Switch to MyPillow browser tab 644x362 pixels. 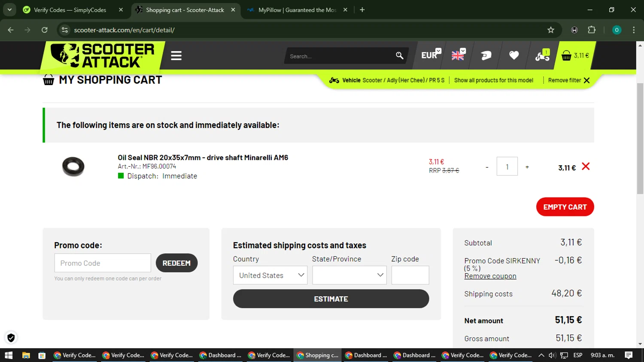point(297,10)
